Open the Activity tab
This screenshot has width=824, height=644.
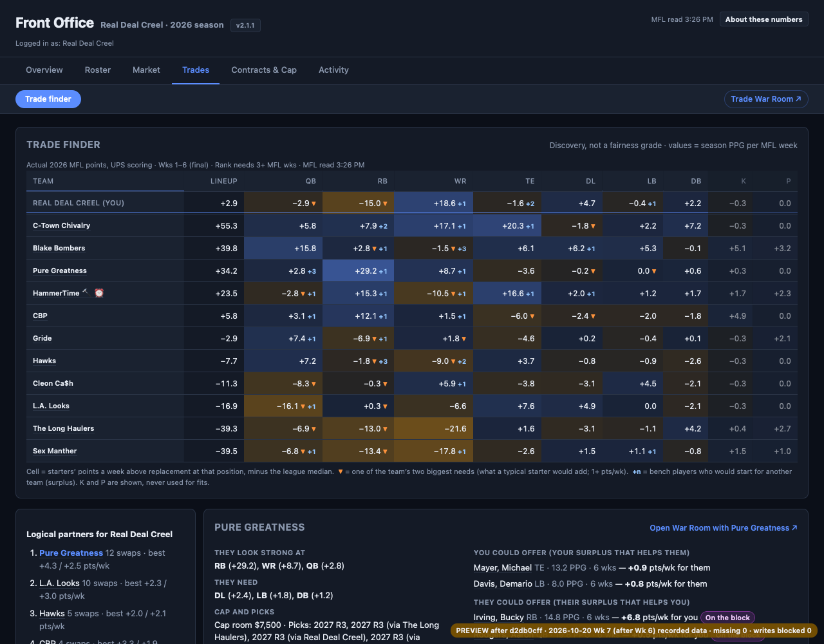(333, 70)
